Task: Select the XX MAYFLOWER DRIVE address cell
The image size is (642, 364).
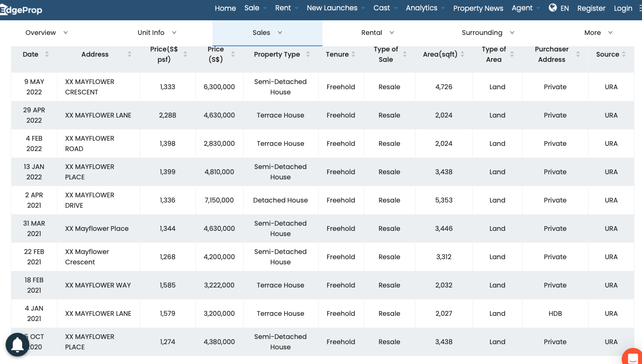Action: coord(90,200)
